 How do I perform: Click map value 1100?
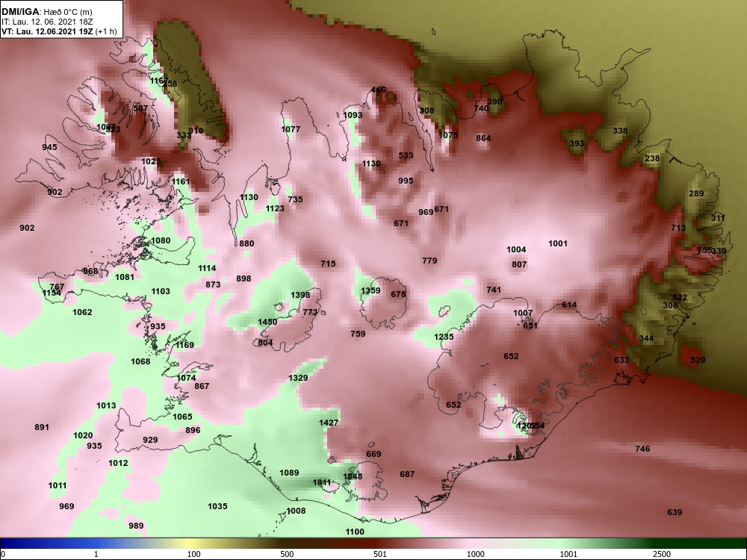[x=354, y=532]
